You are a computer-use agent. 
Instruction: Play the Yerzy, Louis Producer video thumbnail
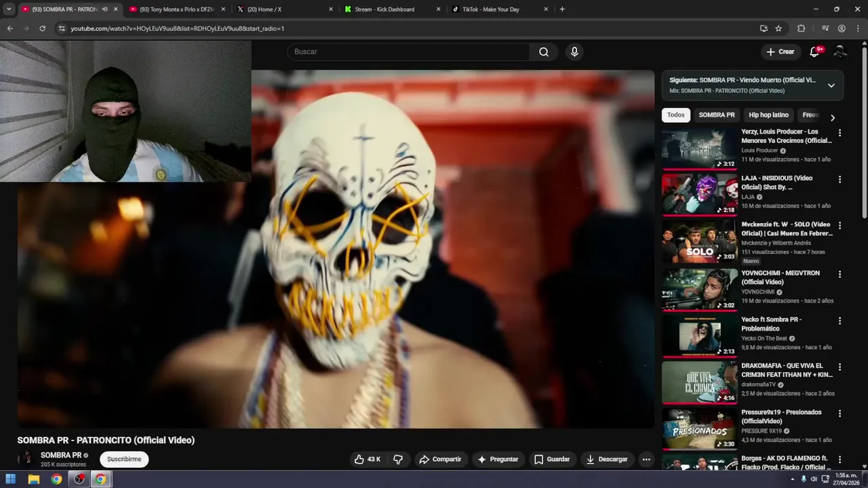pos(699,148)
